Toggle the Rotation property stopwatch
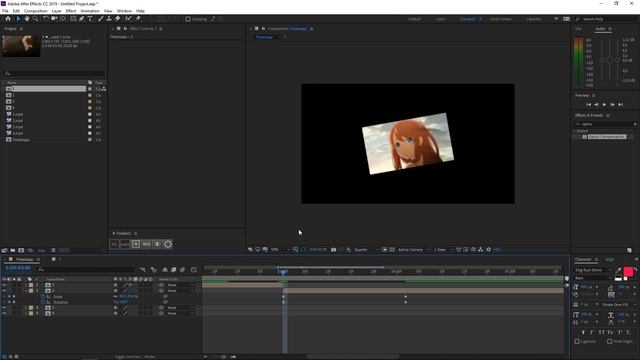This screenshot has width=640, height=360. 43,302
